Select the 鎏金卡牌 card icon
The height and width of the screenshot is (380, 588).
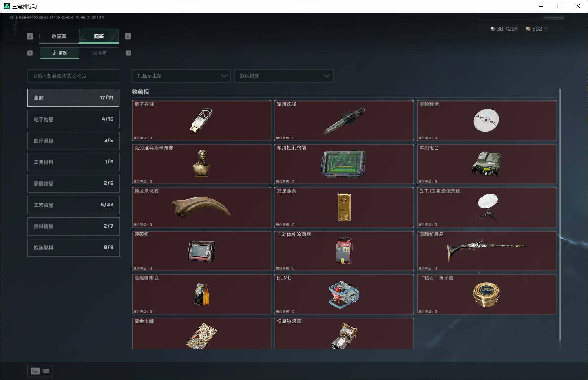(x=201, y=336)
